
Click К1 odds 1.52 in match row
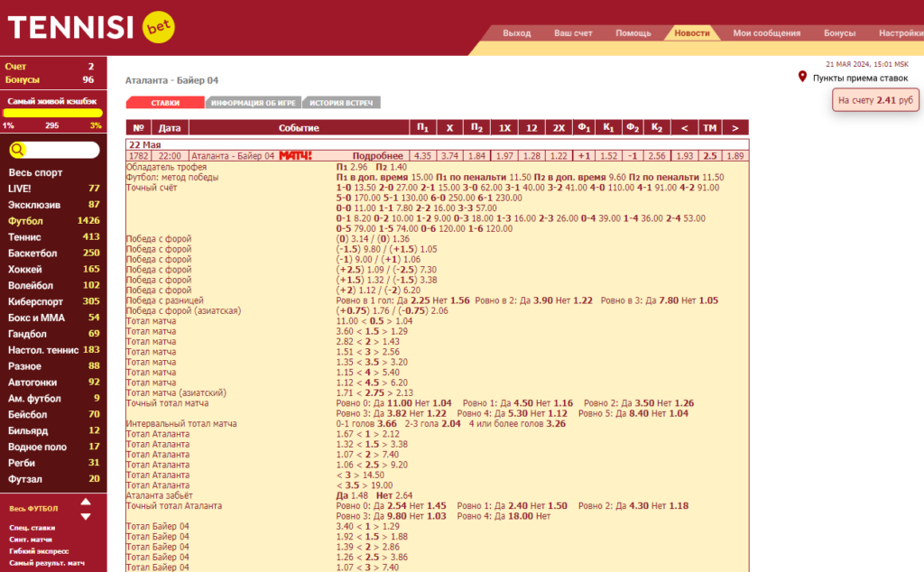click(608, 155)
